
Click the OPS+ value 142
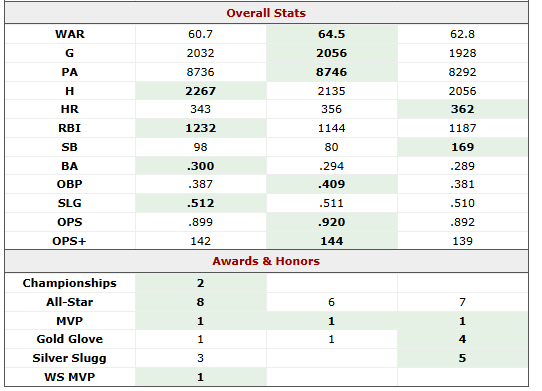click(x=200, y=241)
